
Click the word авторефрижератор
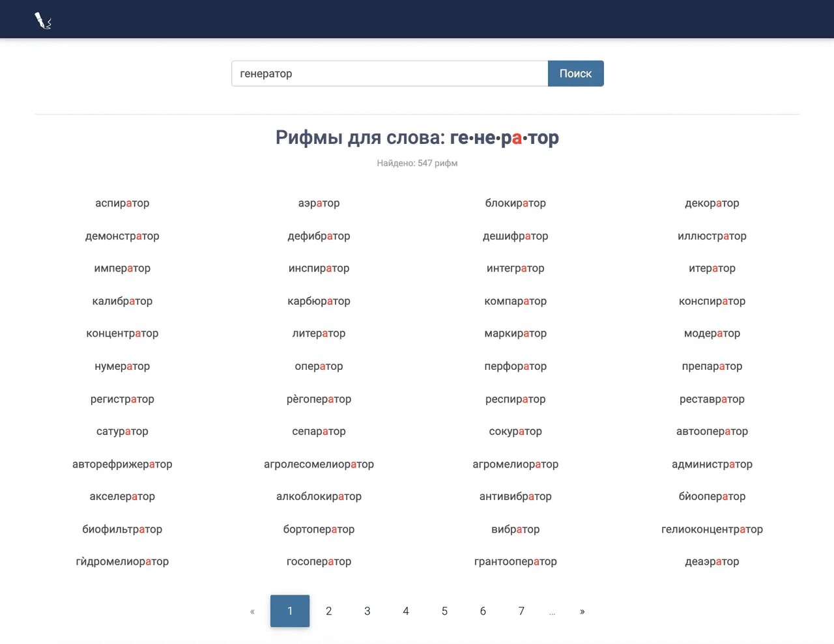click(x=122, y=464)
